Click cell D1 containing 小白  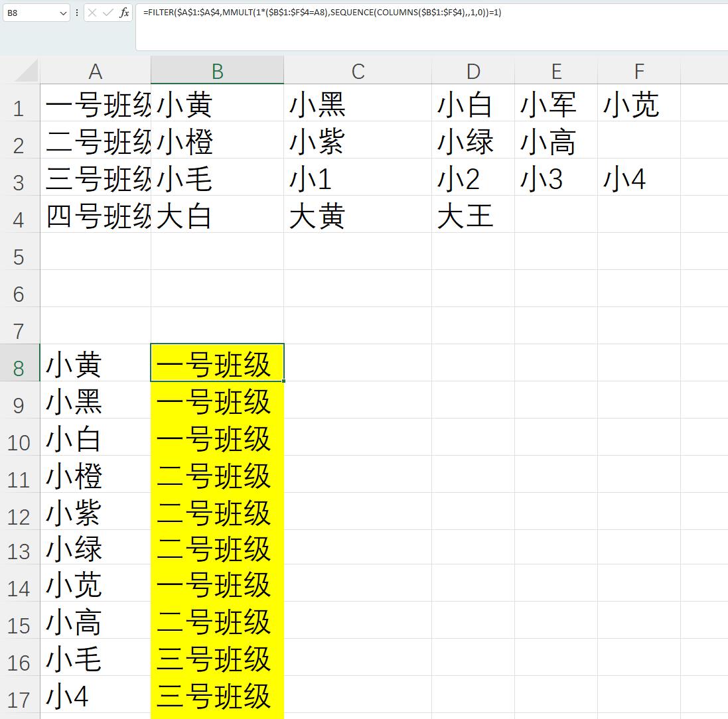click(473, 103)
